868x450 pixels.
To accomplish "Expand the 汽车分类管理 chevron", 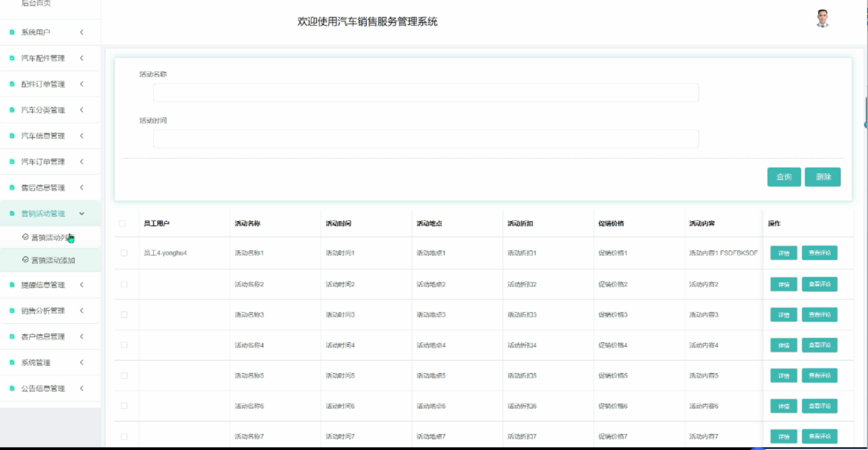I will point(82,110).
